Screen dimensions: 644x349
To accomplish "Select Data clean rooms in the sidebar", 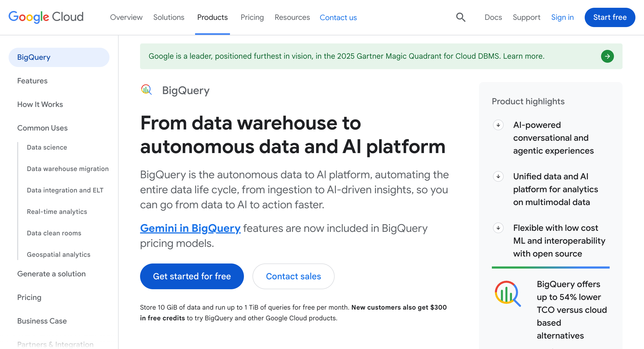I will 54,233.
